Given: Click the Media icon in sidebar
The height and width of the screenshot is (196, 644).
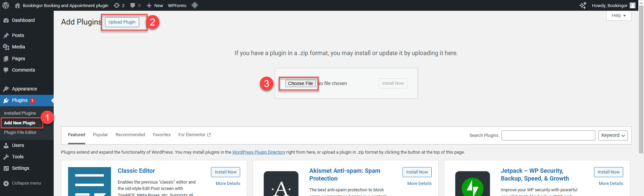Looking at the screenshot, I should (x=6, y=47).
